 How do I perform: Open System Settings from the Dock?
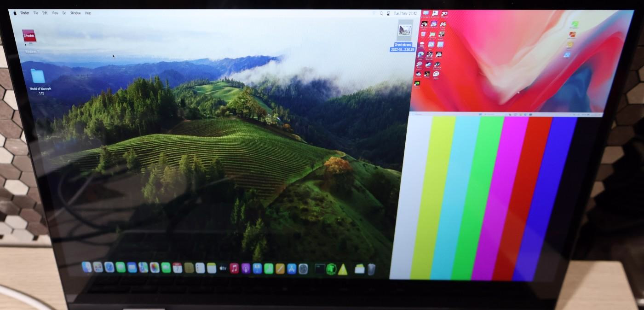303,269
